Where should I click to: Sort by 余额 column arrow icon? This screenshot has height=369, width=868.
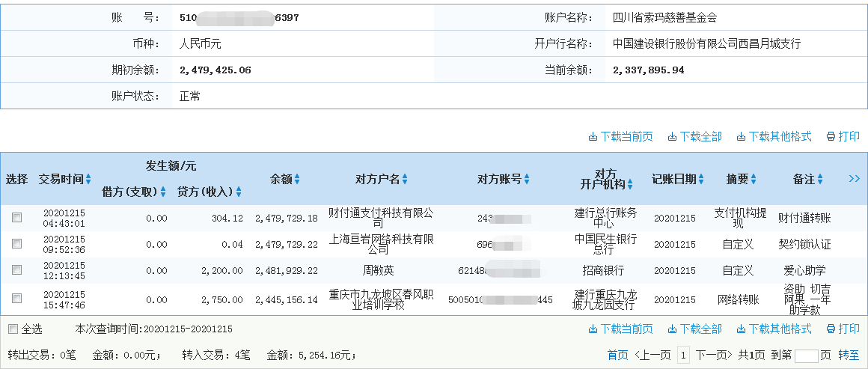297,180
